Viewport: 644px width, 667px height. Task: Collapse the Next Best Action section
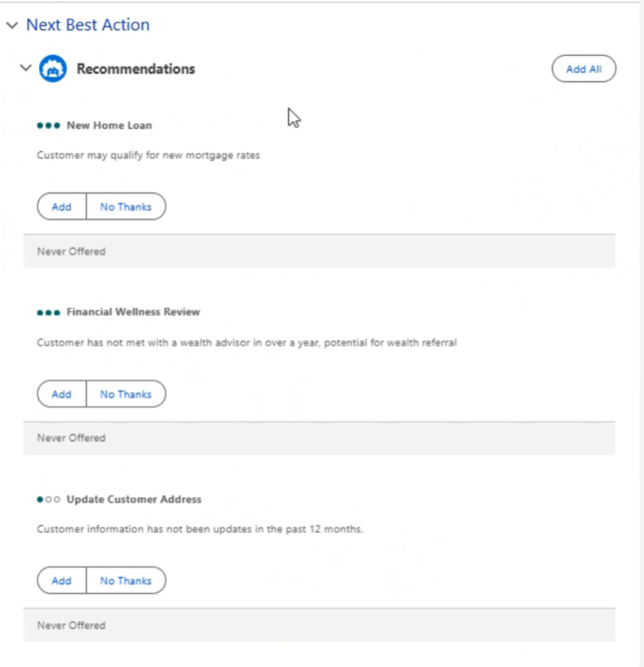click(12, 25)
